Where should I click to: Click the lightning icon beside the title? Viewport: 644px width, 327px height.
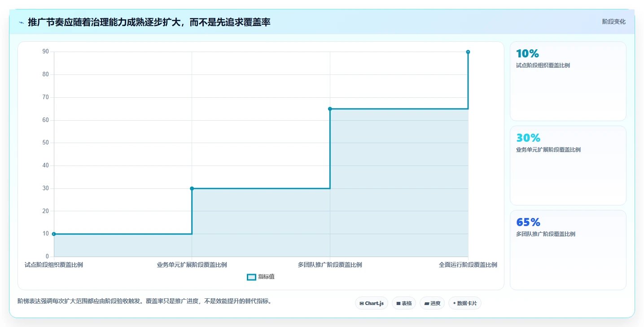click(21, 22)
